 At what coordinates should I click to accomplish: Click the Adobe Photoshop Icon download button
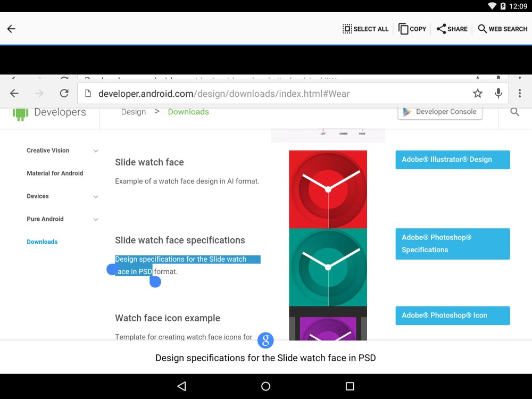(x=453, y=315)
